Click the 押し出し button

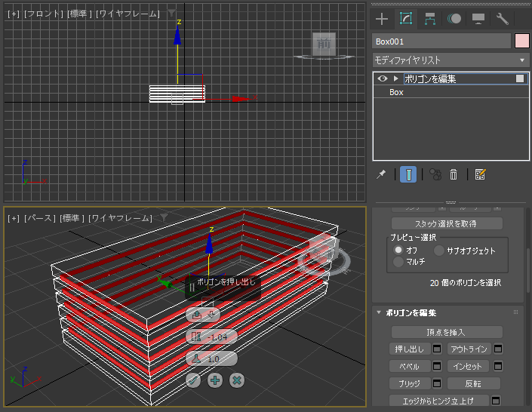pos(410,349)
